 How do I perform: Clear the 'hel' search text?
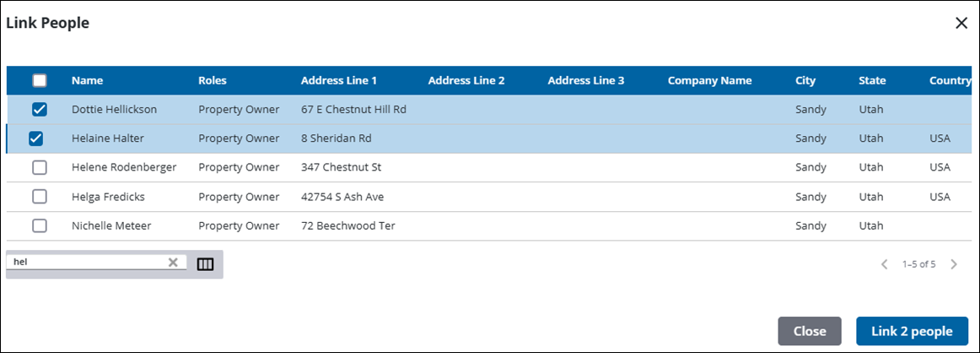click(x=173, y=263)
